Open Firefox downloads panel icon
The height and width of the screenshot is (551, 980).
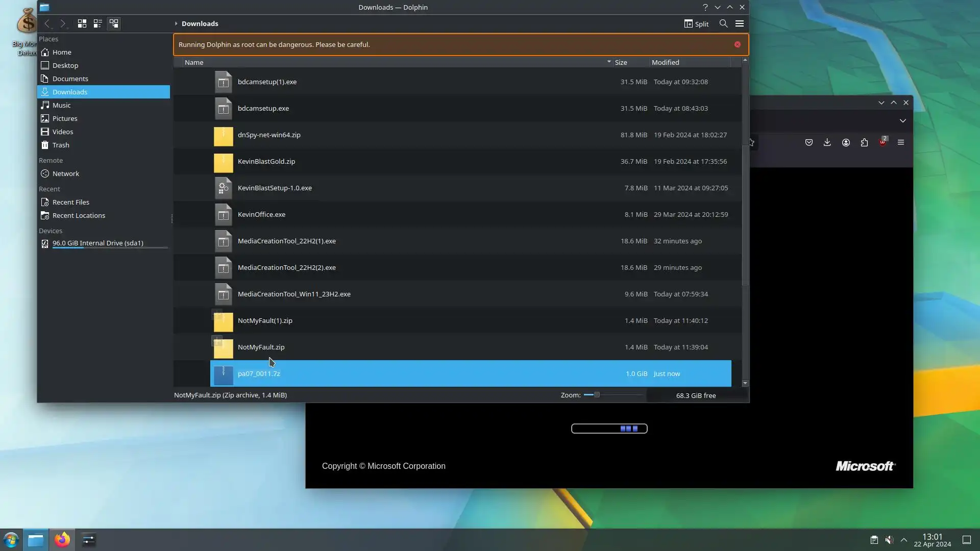pyautogui.click(x=827, y=142)
